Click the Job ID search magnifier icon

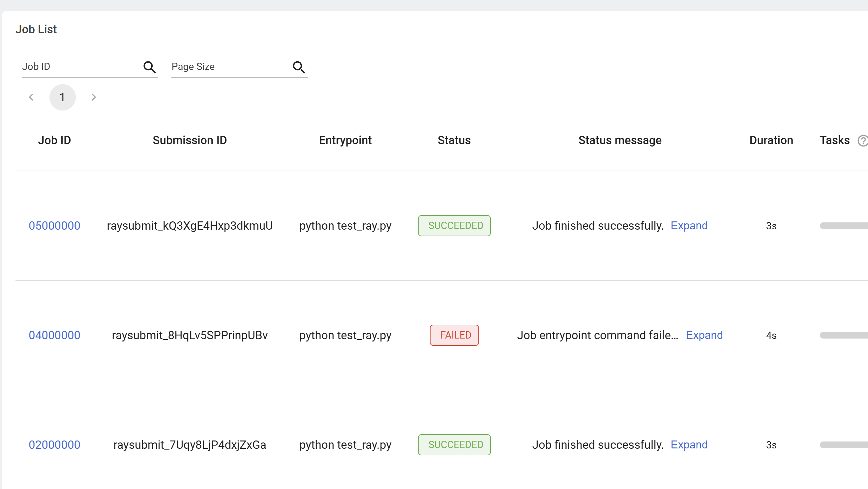point(149,67)
